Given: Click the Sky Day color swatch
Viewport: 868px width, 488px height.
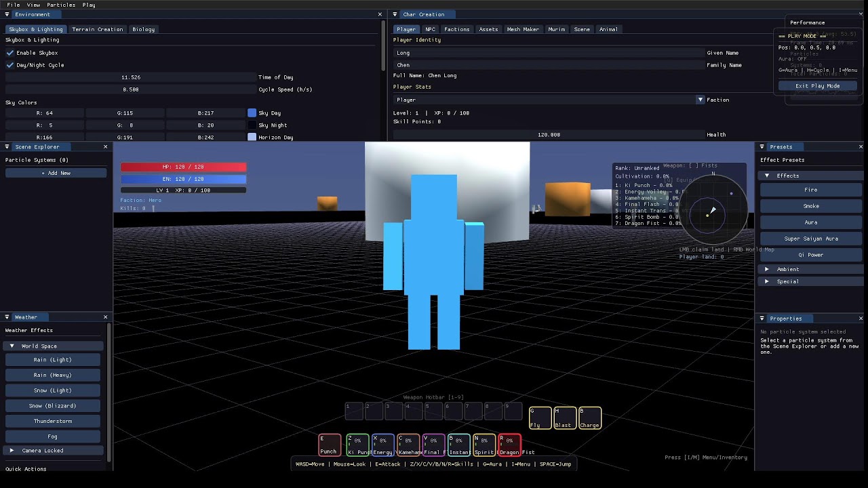Looking at the screenshot, I should pyautogui.click(x=252, y=113).
